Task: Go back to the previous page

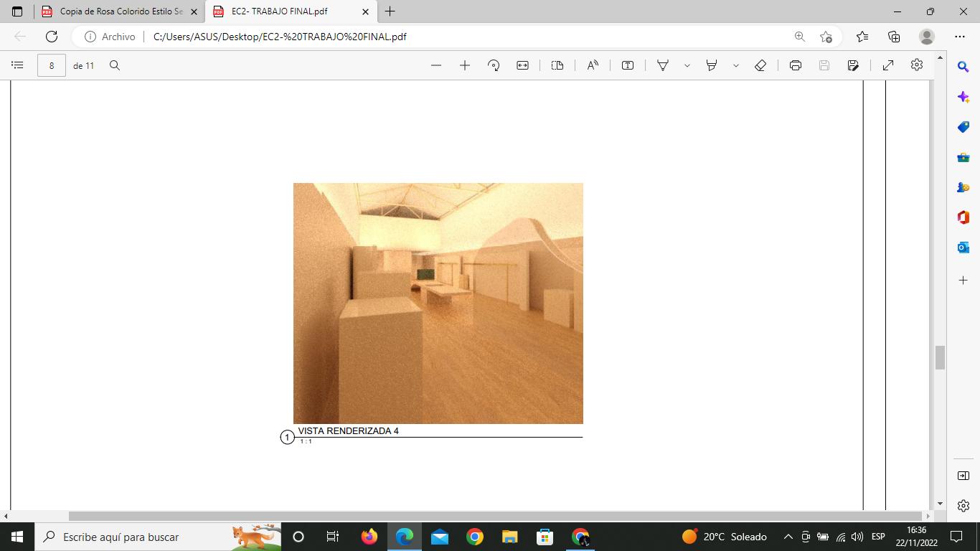Action: [20, 36]
